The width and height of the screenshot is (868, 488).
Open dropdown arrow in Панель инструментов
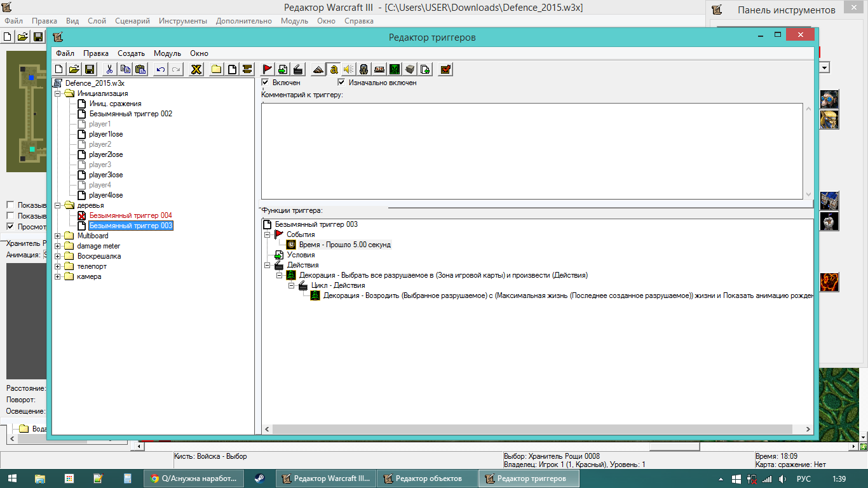[x=825, y=67]
